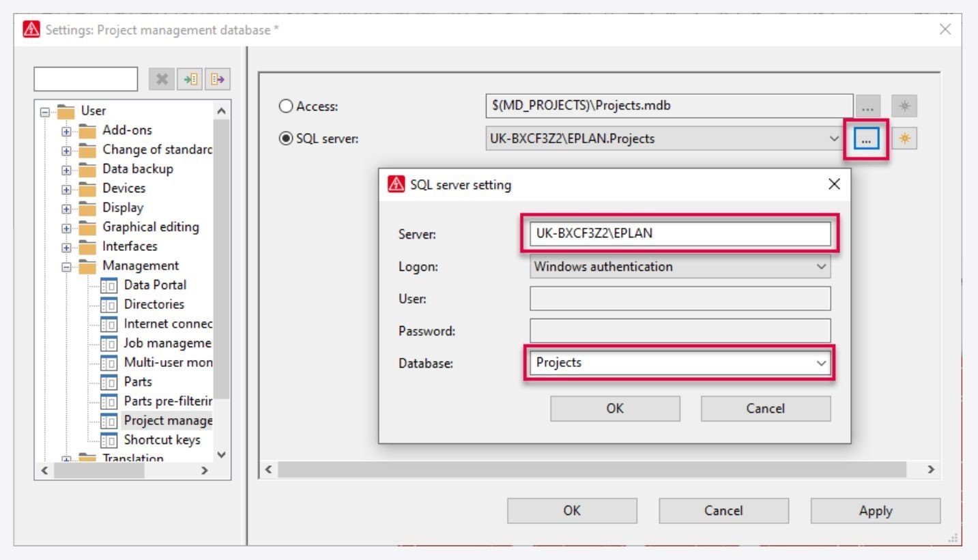Viewport: 978px width, 560px height.
Task: Collapse the User folder
Action: click(46, 110)
